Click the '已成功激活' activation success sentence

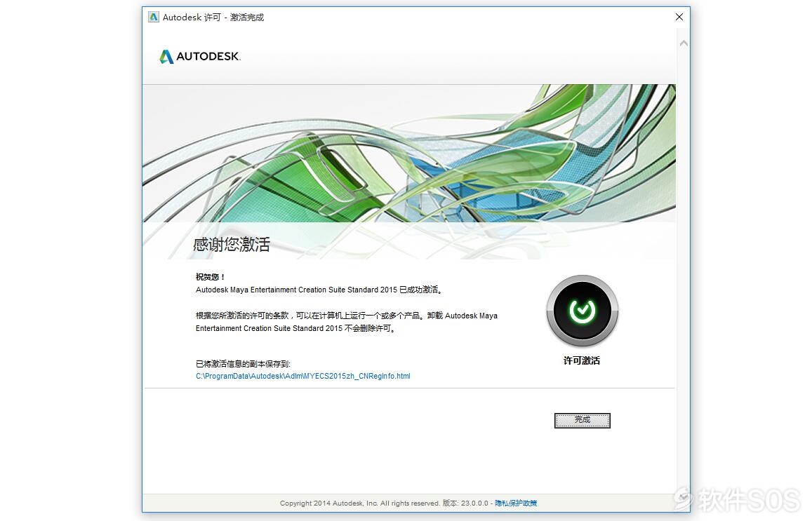(x=319, y=290)
